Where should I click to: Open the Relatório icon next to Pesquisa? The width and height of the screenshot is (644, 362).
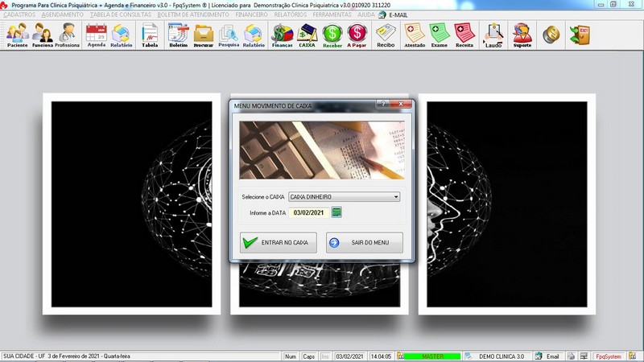[254, 35]
